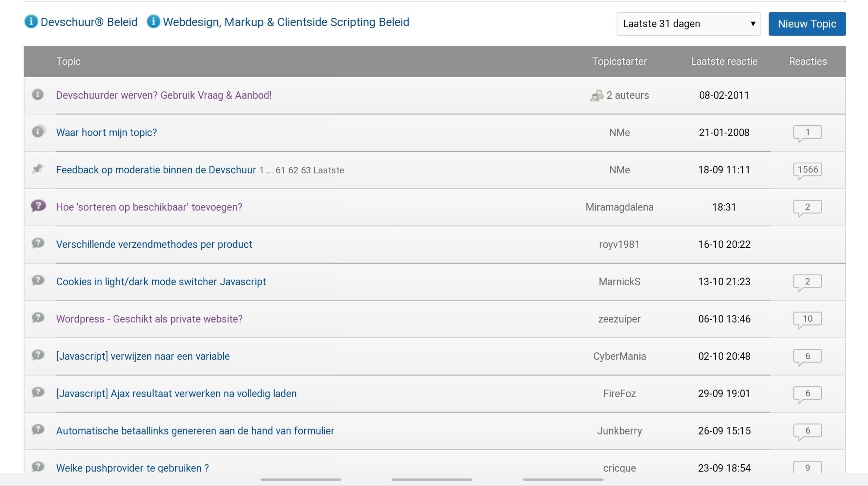Click the authors icon next to '2 auteurs'
Viewport: 868px width, 486px height.
pos(597,95)
